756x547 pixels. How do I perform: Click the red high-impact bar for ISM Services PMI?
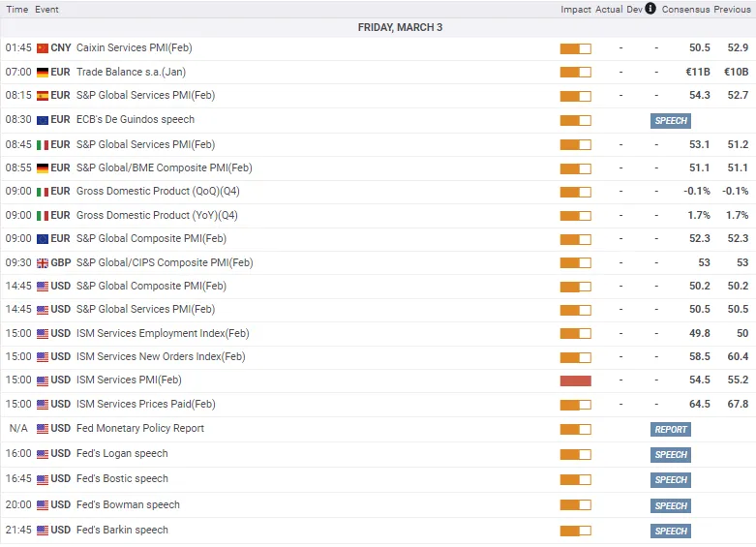575,381
